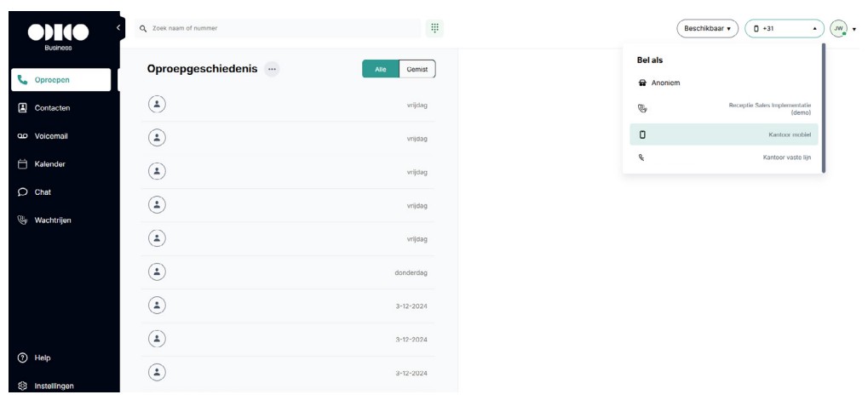Open Instellingen settings
The height and width of the screenshot is (406, 868).
60,386
